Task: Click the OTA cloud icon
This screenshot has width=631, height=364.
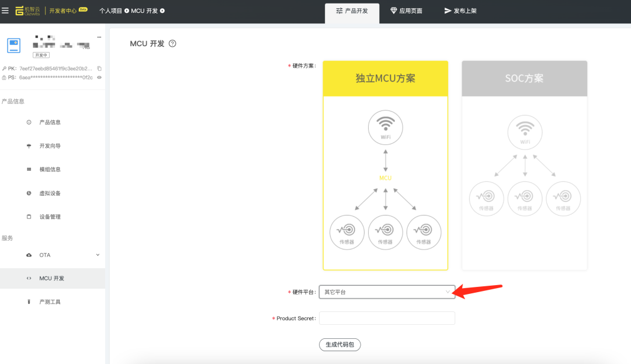Action: click(x=29, y=255)
